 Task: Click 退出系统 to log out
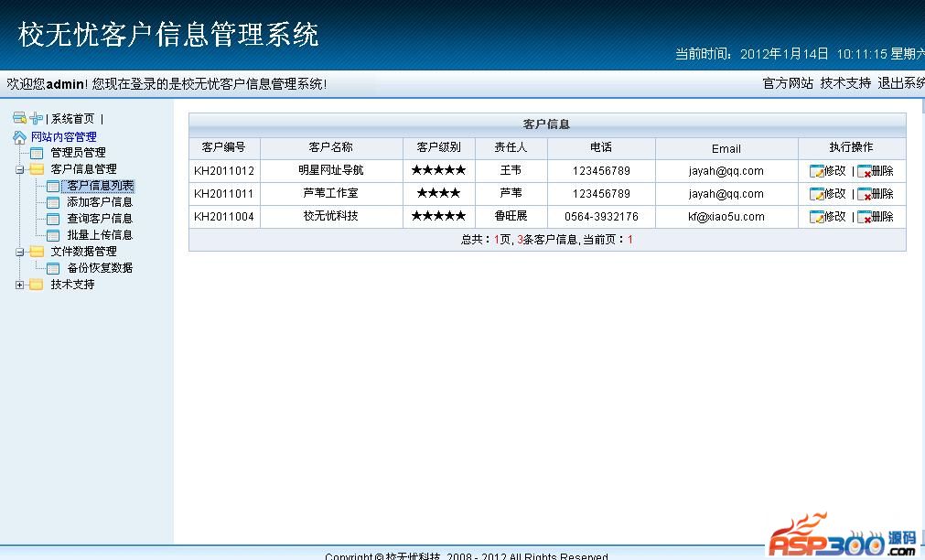click(x=901, y=84)
